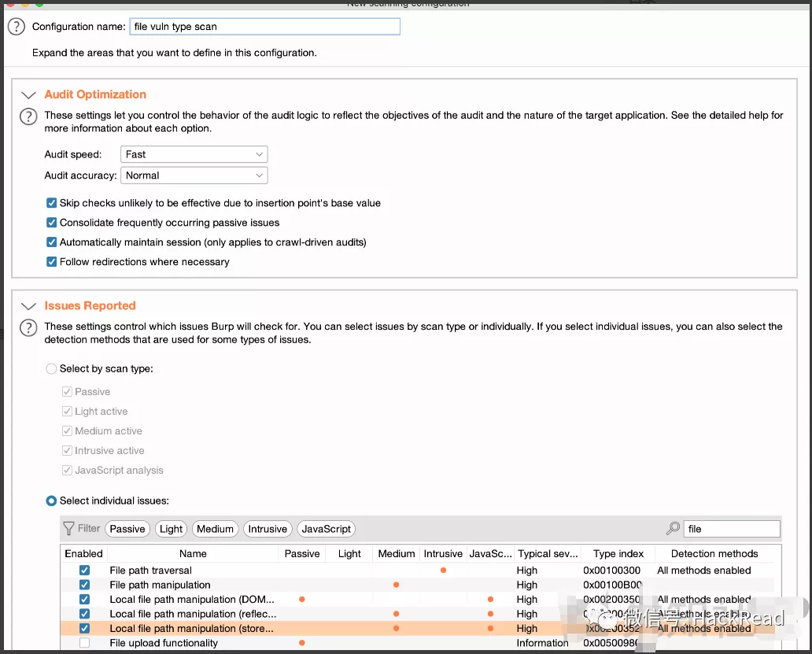This screenshot has height=654, width=812.
Task: Click Intrusive dot for File path traversal
Action: point(443,570)
